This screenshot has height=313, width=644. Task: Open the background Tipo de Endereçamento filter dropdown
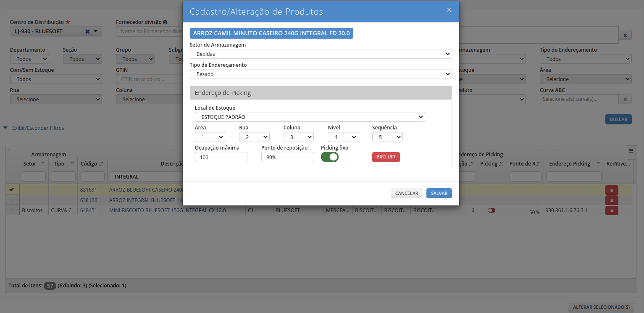pos(586,59)
